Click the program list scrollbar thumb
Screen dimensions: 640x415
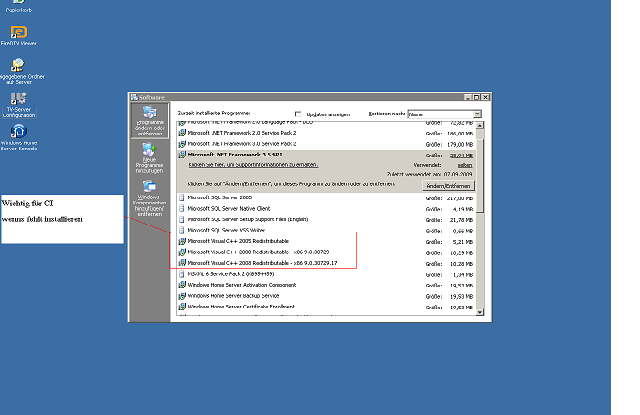point(480,175)
